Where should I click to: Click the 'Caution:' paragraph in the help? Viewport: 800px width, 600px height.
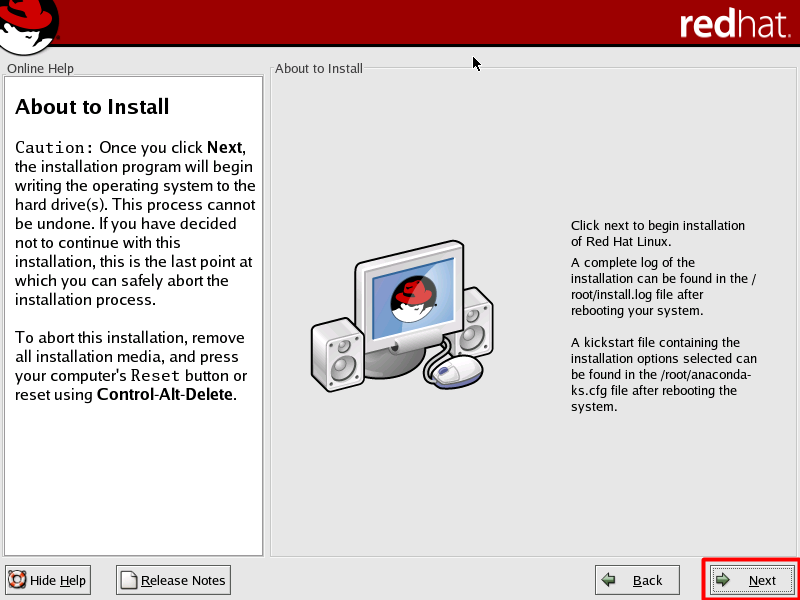(x=135, y=223)
